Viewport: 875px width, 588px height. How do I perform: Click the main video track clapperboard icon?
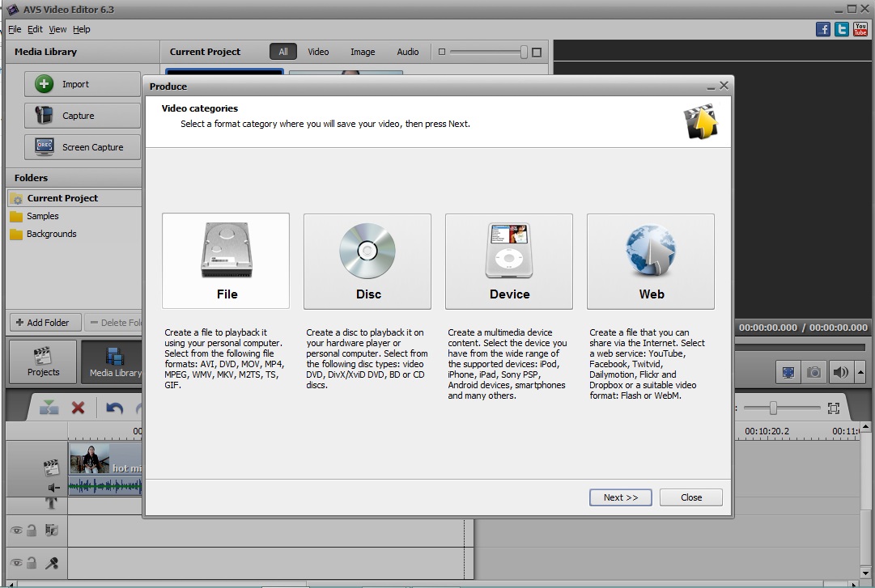51,467
